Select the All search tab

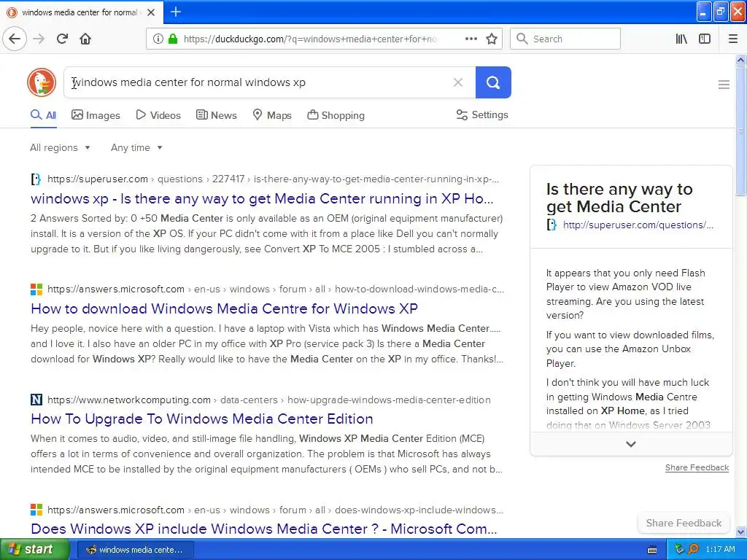(x=43, y=115)
